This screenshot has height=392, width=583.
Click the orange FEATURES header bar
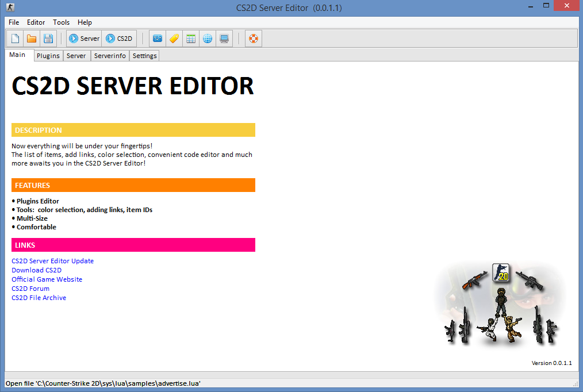coord(133,185)
